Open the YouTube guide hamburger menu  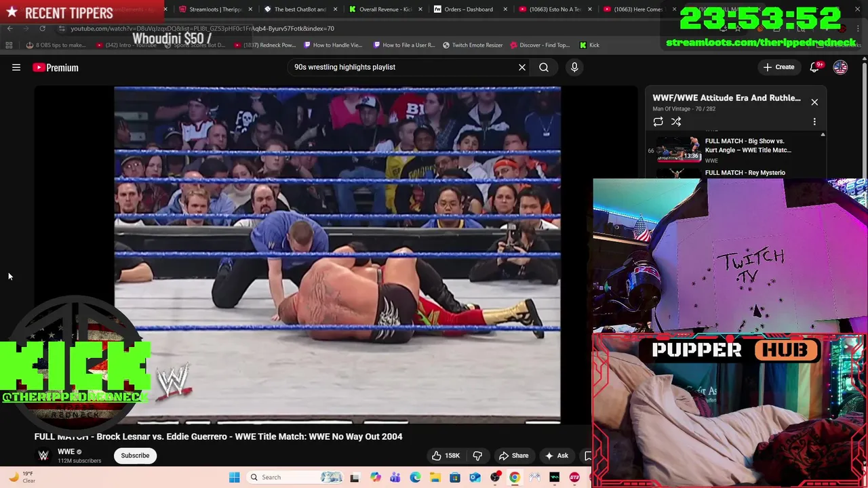(16, 67)
